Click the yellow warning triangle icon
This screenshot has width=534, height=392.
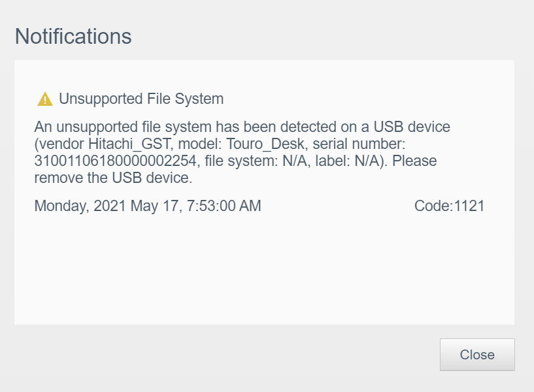click(x=45, y=99)
